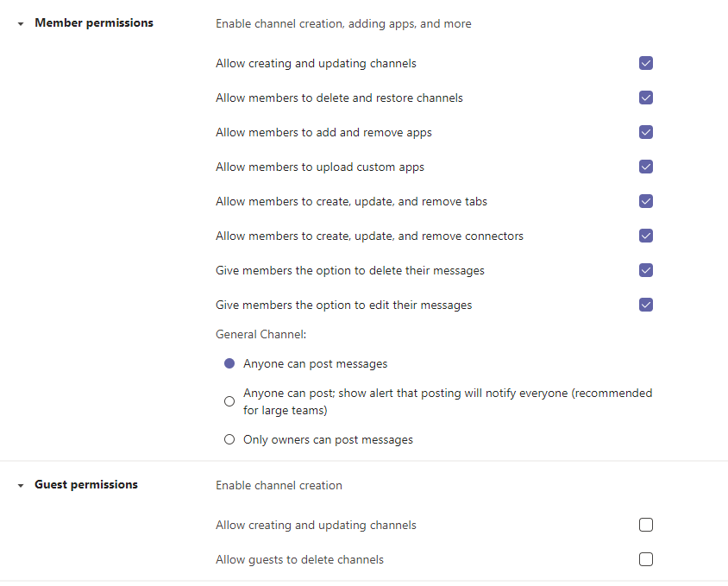Uncheck Allow members to upload custom apps
728x586 pixels.
tap(646, 167)
